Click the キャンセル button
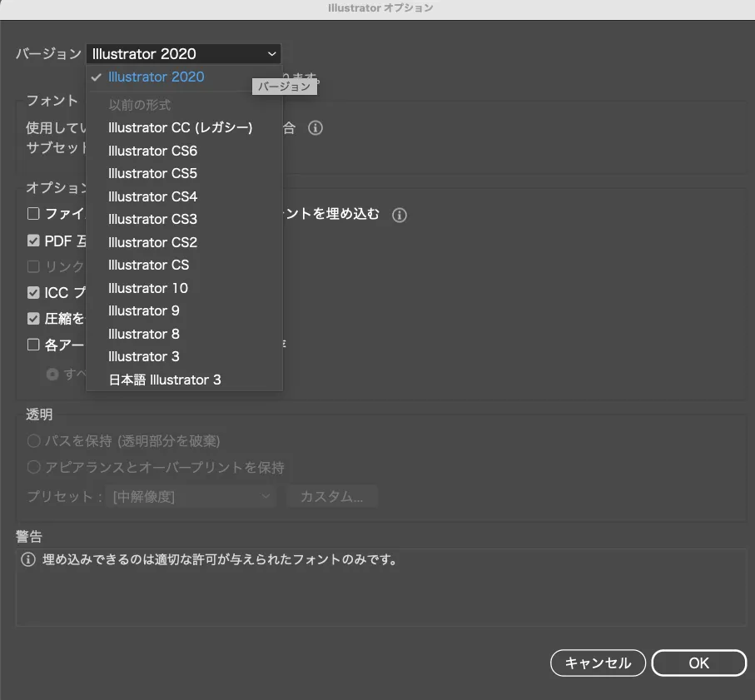Viewport: 755px width, 700px height. [x=598, y=663]
